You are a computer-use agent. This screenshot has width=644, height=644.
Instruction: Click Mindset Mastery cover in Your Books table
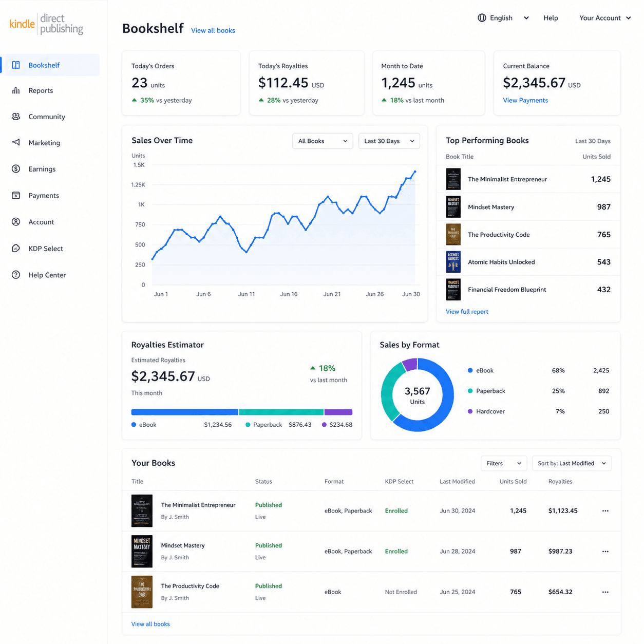pos(142,551)
